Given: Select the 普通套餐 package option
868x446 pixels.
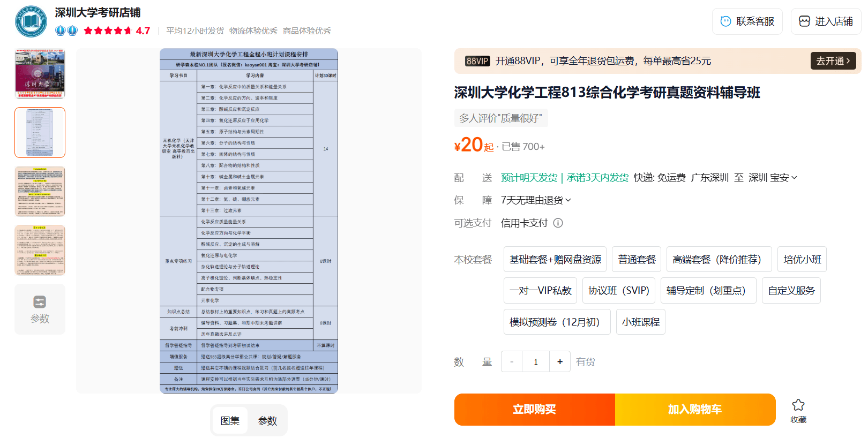Looking at the screenshot, I should click(x=637, y=260).
